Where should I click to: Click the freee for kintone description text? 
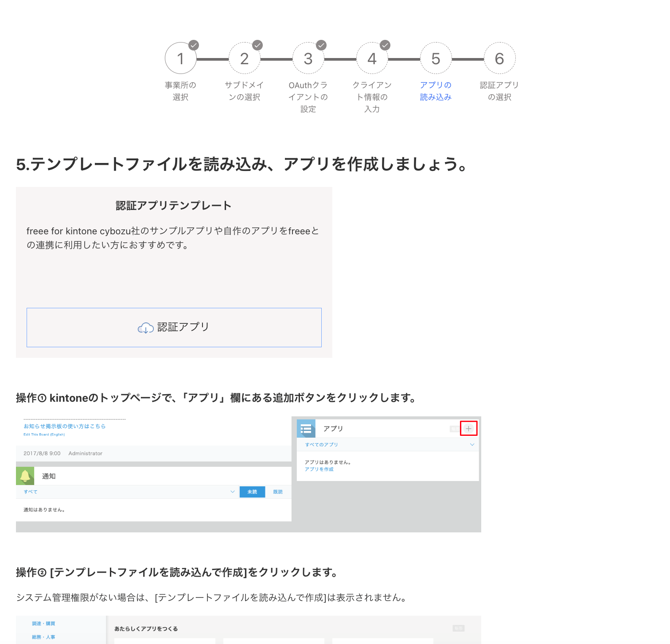click(173, 238)
